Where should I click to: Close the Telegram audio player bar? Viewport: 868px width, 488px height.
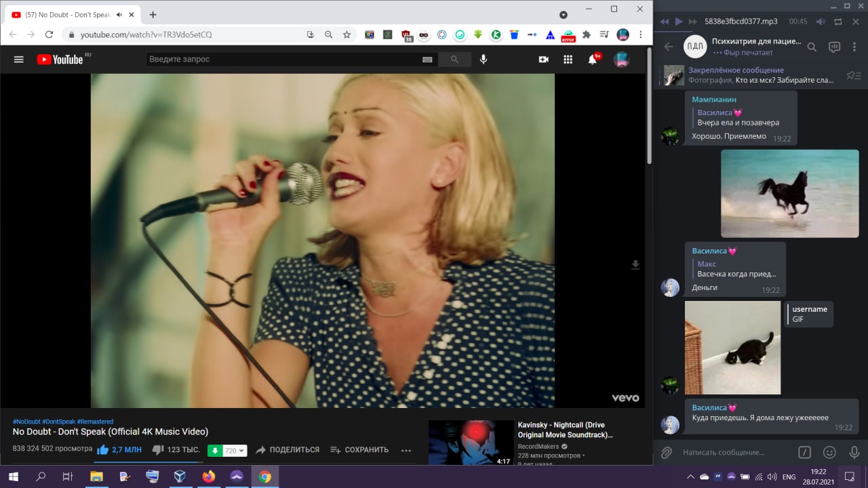[856, 22]
